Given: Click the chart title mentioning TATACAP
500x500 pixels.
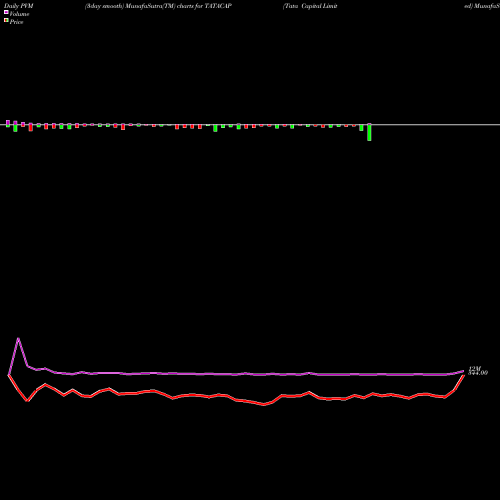Looking at the screenshot, I should 158,6.
